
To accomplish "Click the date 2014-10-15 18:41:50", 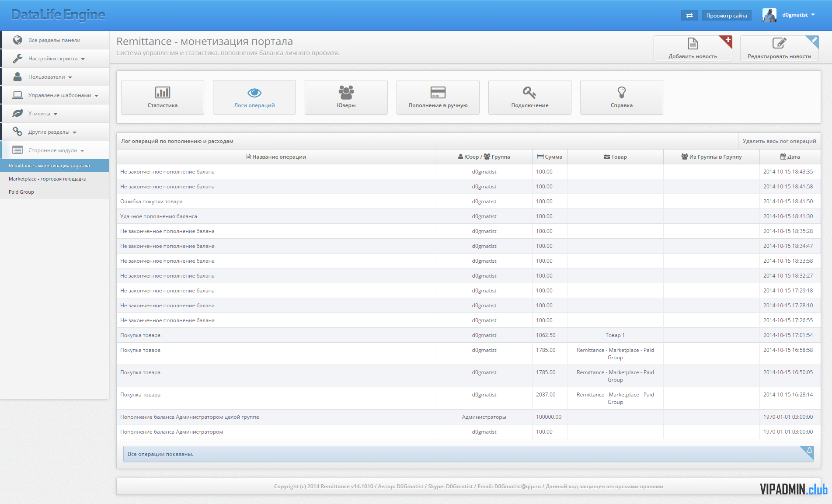I will [x=788, y=202].
